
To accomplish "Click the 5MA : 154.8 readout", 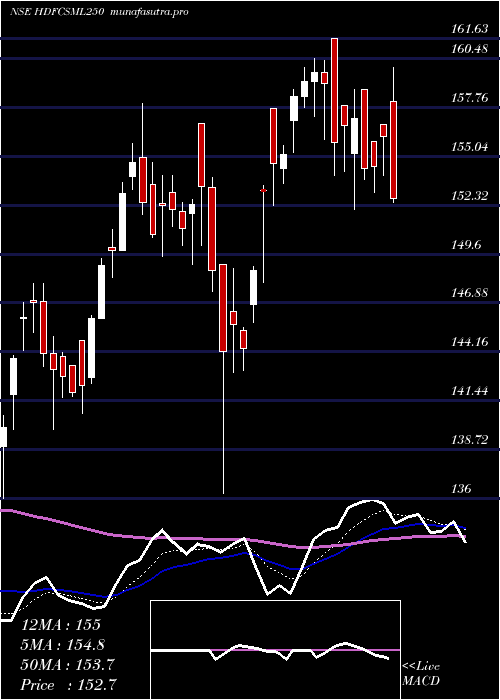I will pos(63,645).
